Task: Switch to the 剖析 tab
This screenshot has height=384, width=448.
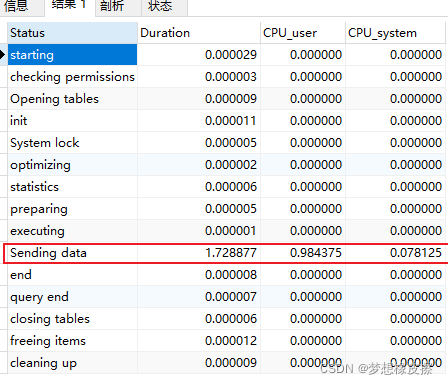Action: point(118,7)
